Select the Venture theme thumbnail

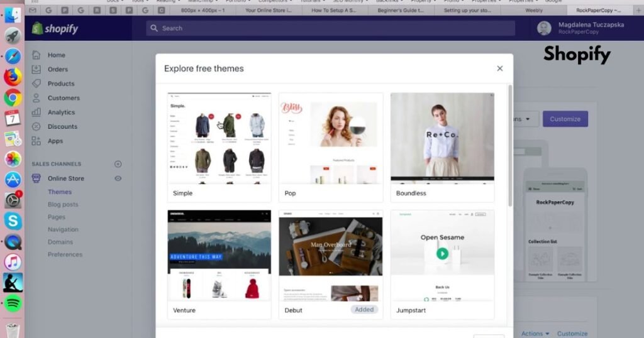[219, 256]
